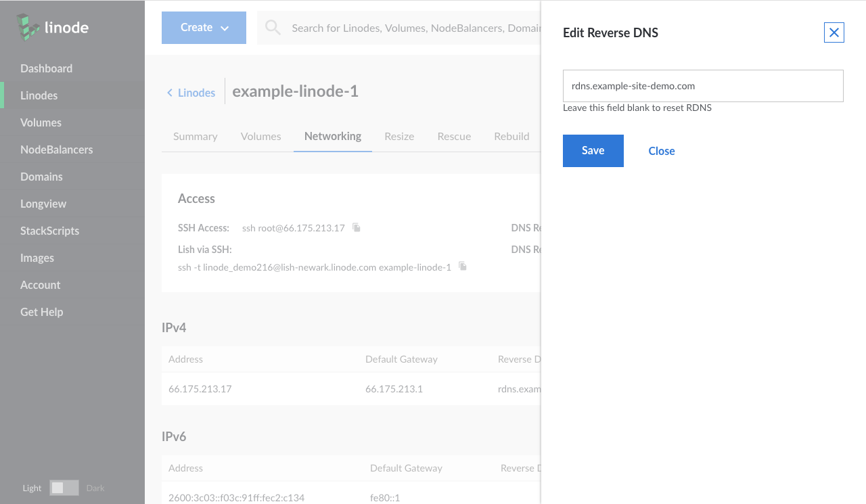The image size is (866, 504).
Task: Open StackScripts from the sidebar
Action: (49, 231)
